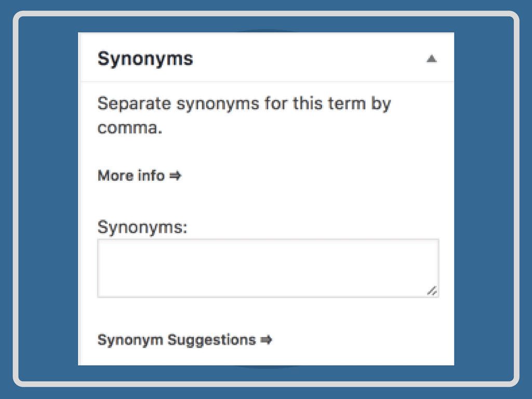Click the word "Suggestions" in the bottom link
The height and width of the screenshot is (399, 532).
point(211,340)
